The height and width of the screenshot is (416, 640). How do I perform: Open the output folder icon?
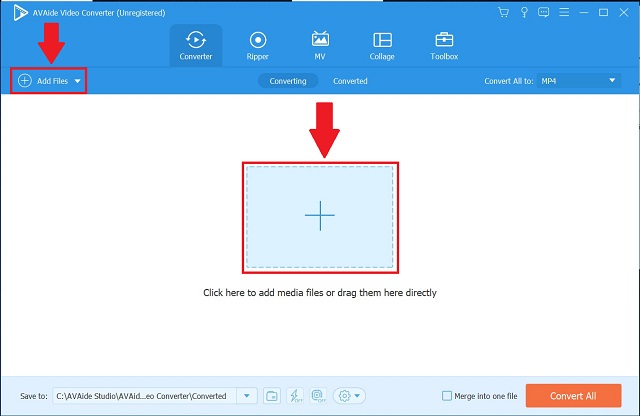click(x=273, y=395)
